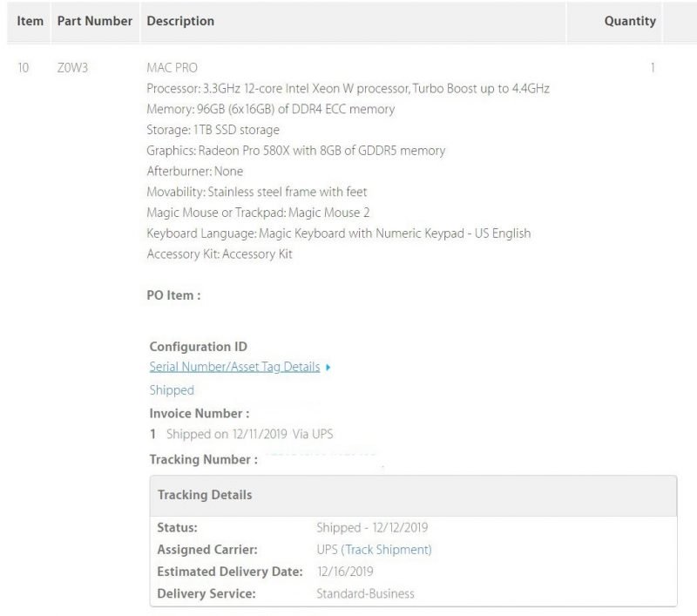
Task: Select the Tracking Number label
Action: tap(203, 459)
